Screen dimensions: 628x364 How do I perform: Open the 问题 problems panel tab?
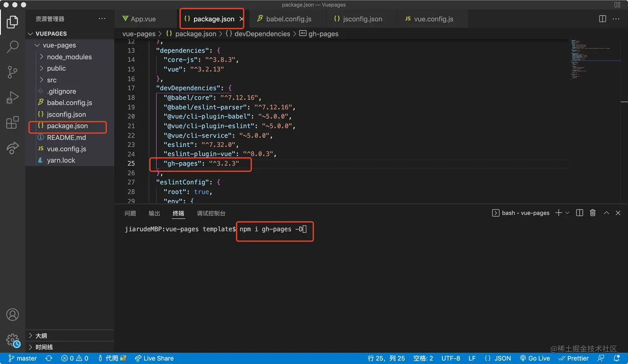[130, 213]
